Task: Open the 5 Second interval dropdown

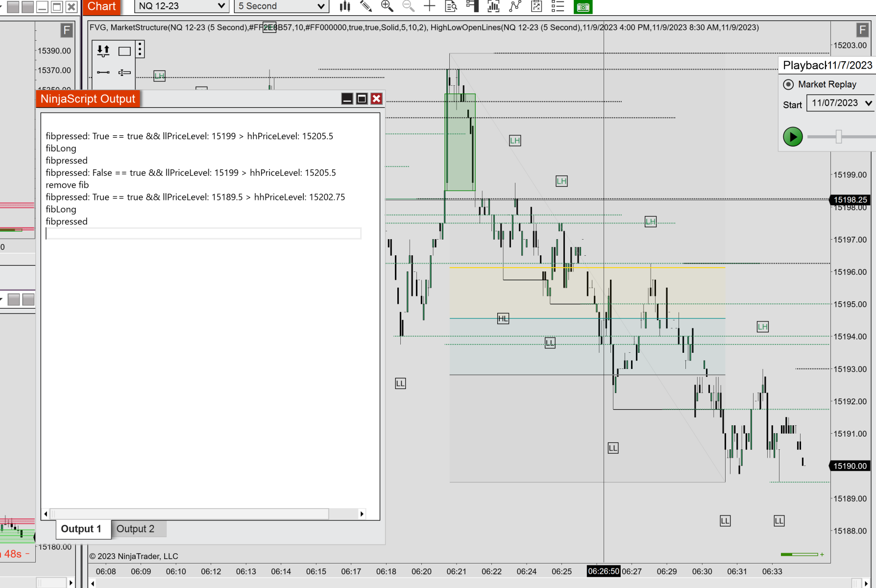Action: 281,6
